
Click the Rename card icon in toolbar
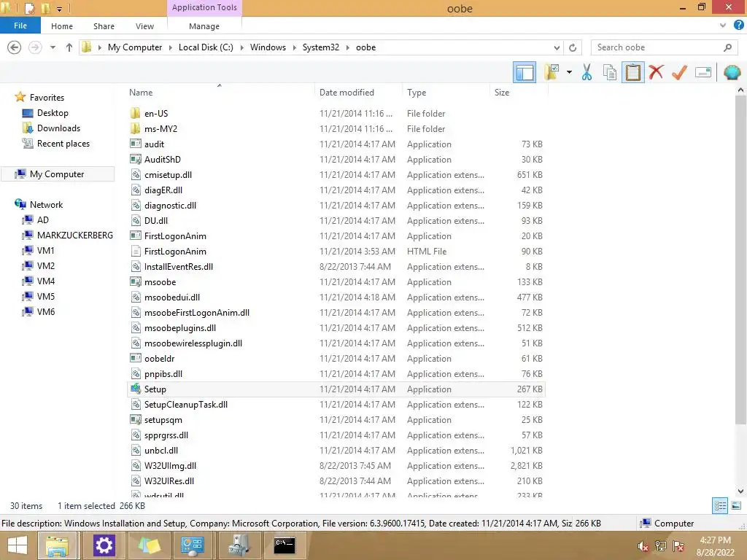pos(703,72)
